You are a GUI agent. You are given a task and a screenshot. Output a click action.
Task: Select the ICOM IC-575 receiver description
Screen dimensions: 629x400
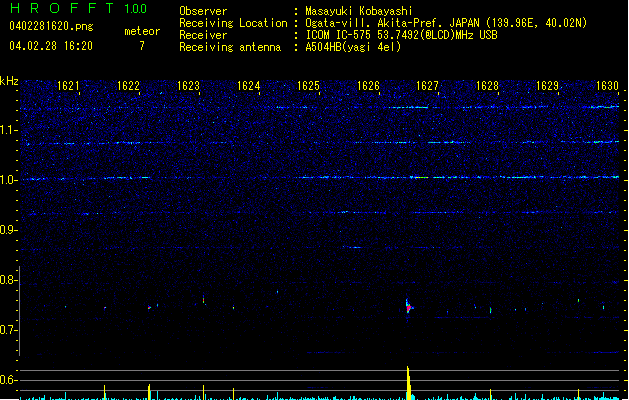[401, 35]
